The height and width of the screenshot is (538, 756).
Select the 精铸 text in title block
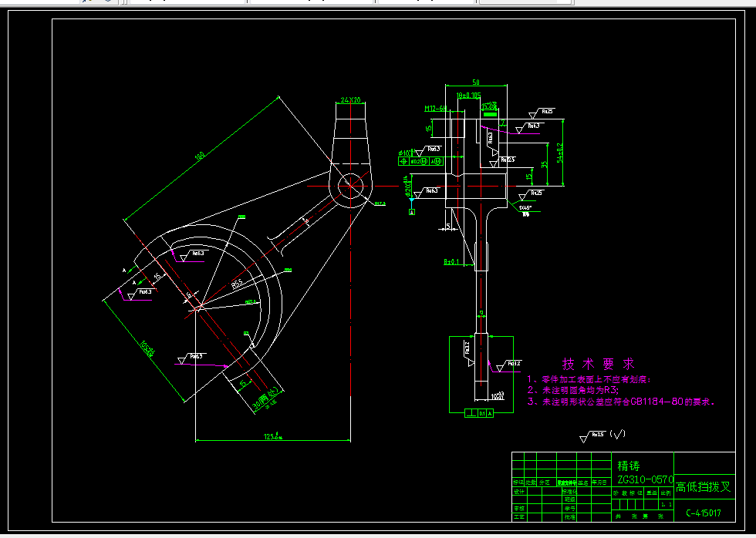629,466
